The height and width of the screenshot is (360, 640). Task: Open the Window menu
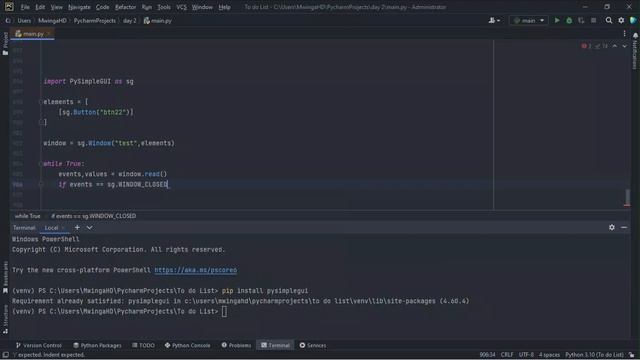click(x=202, y=7)
